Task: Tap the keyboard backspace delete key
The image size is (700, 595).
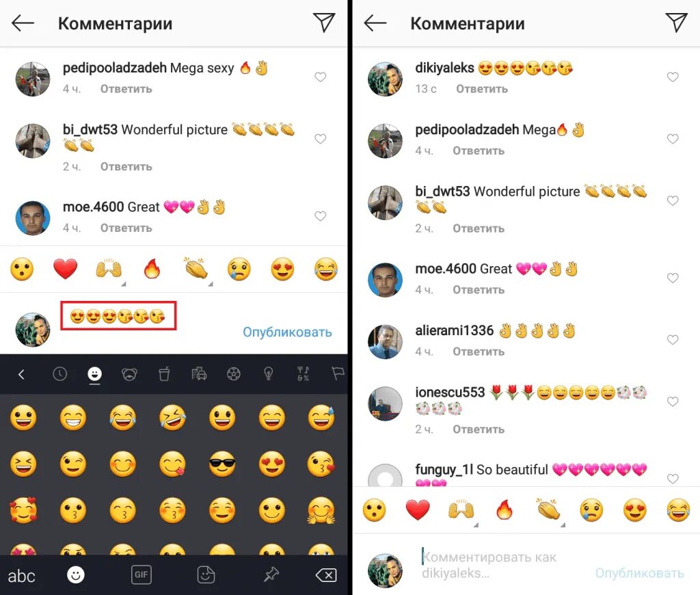Action: [326, 575]
